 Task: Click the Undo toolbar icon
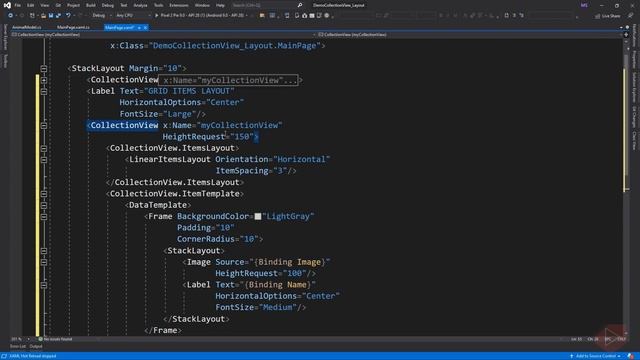(68, 16)
